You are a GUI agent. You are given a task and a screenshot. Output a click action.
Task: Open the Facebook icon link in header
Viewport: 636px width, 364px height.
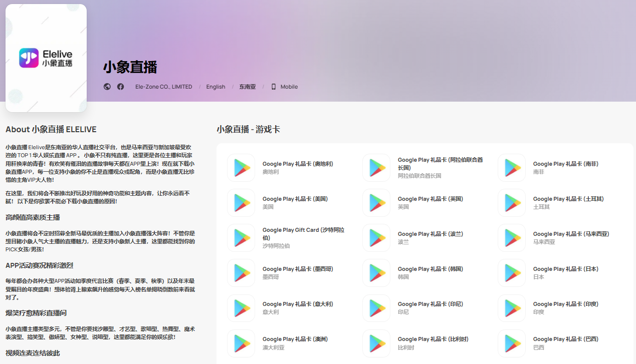pyautogui.click(x=121, y=87)
